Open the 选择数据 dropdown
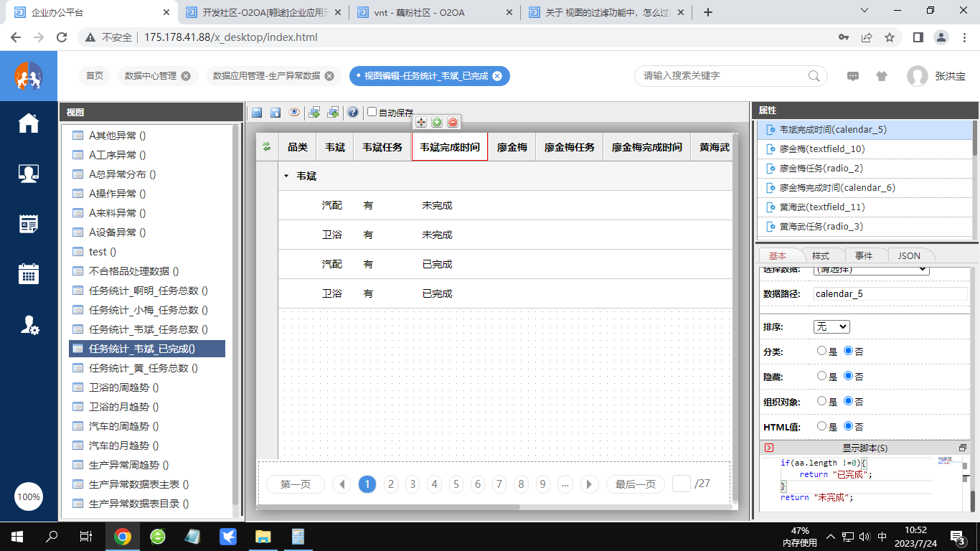 click(x=871, y=270)
